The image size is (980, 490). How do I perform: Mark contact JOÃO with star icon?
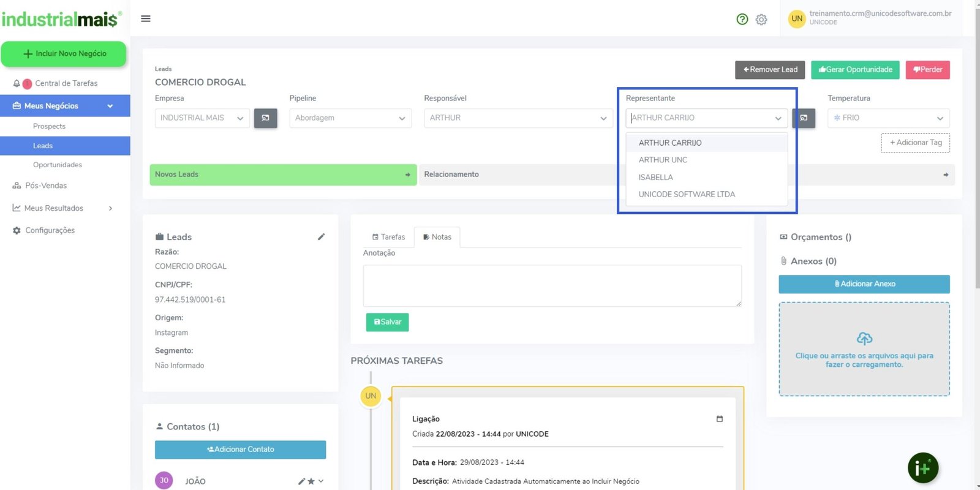pyautogui.click(x=311, y=481)
